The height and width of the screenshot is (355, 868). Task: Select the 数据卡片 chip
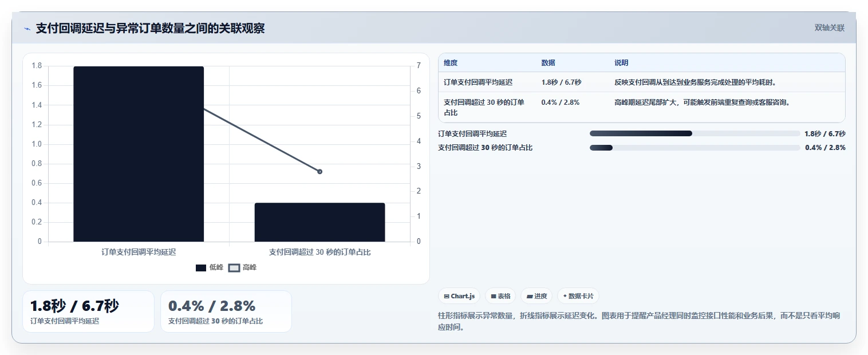(x=578, y=296)
